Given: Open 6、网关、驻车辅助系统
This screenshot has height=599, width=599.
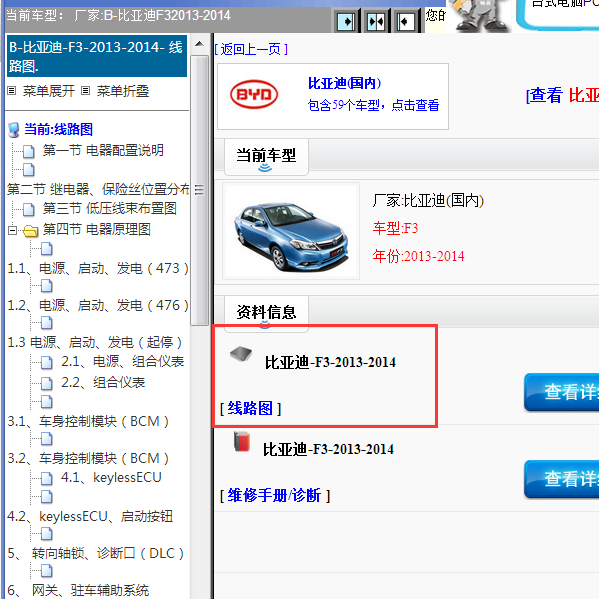Looking at the screenshot, I should point(78,590).
